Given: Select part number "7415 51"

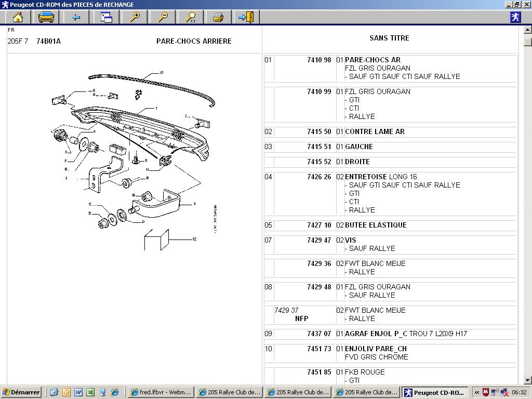Looking at the screenshot, I should click(319, 147).
